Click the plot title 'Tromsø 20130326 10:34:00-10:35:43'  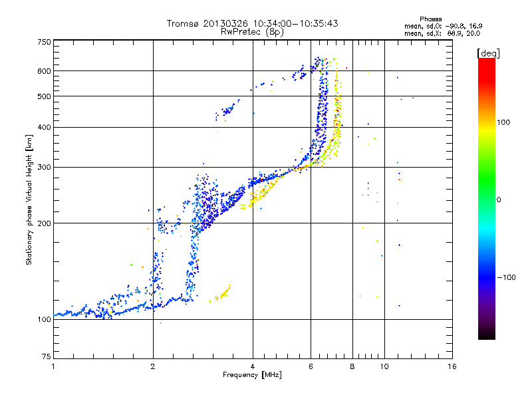coord(252,23)
